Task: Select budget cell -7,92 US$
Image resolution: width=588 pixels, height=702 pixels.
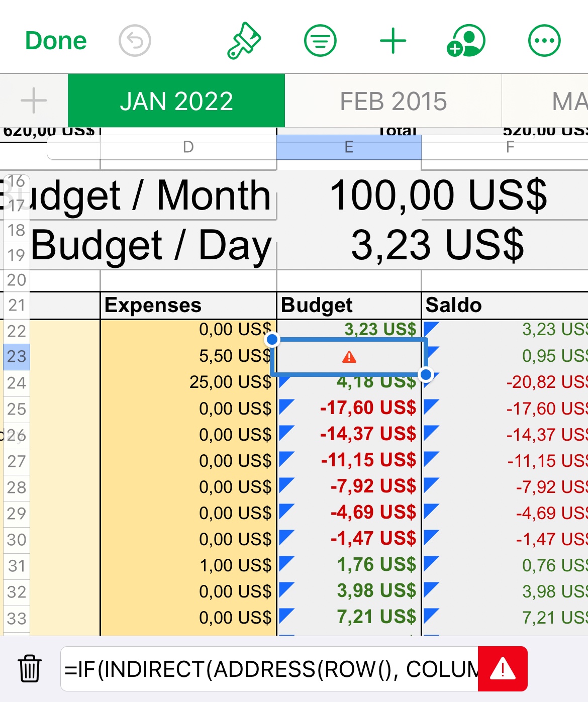Action: point(349,487)
